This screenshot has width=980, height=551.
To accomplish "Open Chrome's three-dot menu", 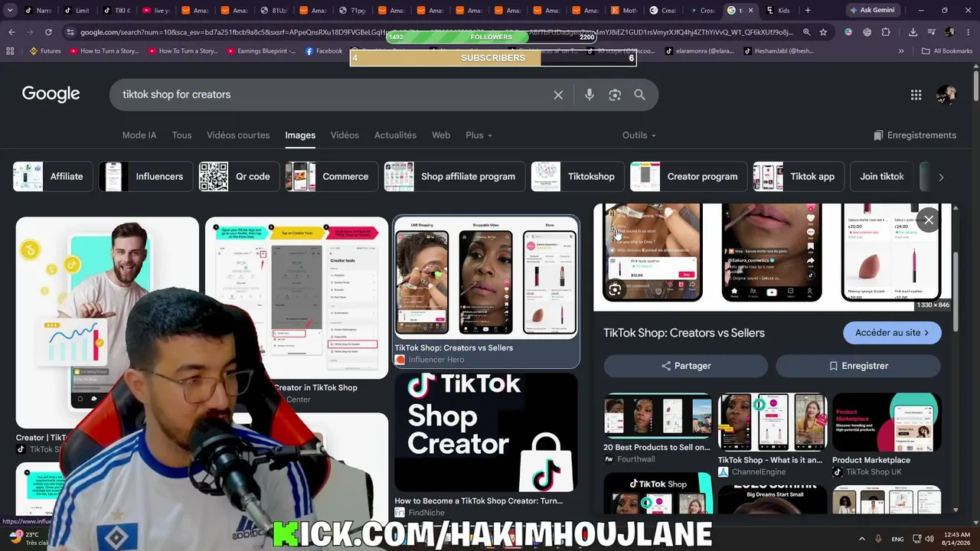I will point(968,32).
